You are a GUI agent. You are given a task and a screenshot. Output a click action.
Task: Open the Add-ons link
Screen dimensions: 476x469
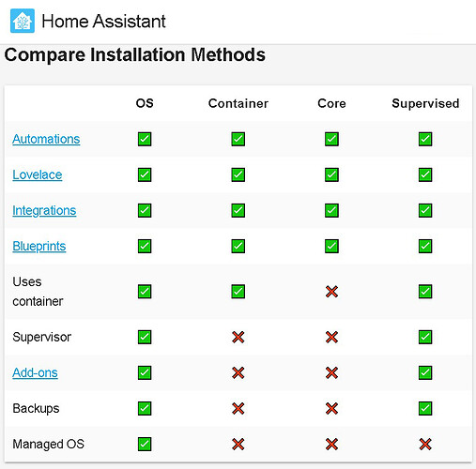35,372
